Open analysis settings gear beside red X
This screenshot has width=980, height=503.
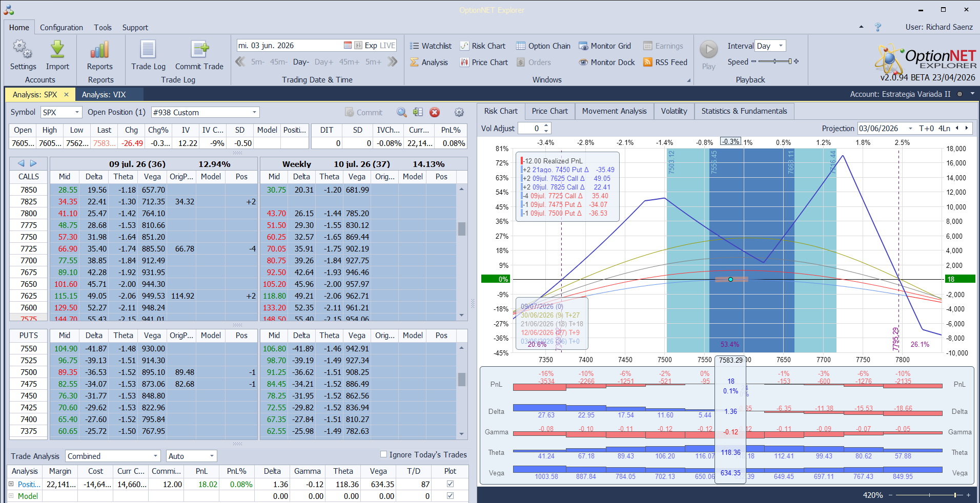pos(459,112)
